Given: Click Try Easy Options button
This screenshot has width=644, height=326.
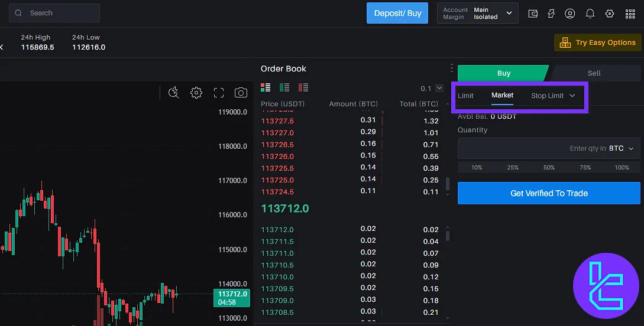Looking at the screenshot, I should (598, 43).
